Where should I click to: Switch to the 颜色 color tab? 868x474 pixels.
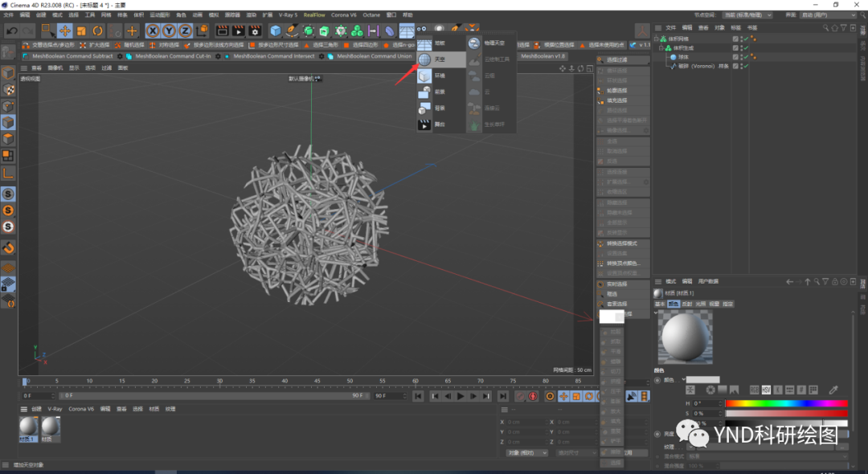point(674,304)
